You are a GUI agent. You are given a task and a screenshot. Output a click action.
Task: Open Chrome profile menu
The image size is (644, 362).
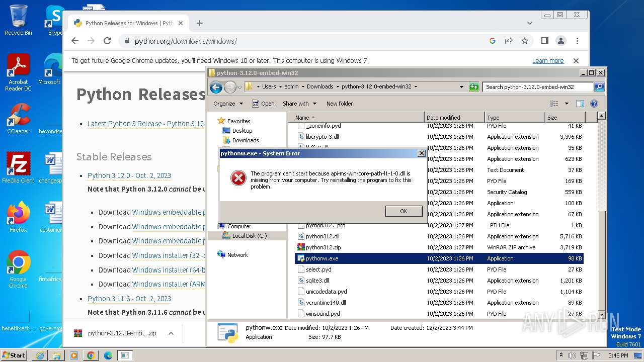pyautogui.click(x=560, y=41)
